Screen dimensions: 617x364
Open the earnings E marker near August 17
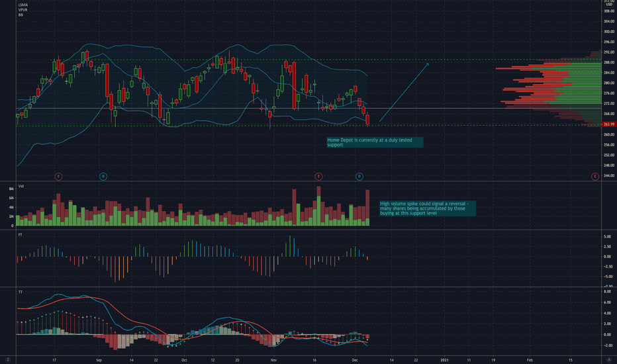point(58,176)
